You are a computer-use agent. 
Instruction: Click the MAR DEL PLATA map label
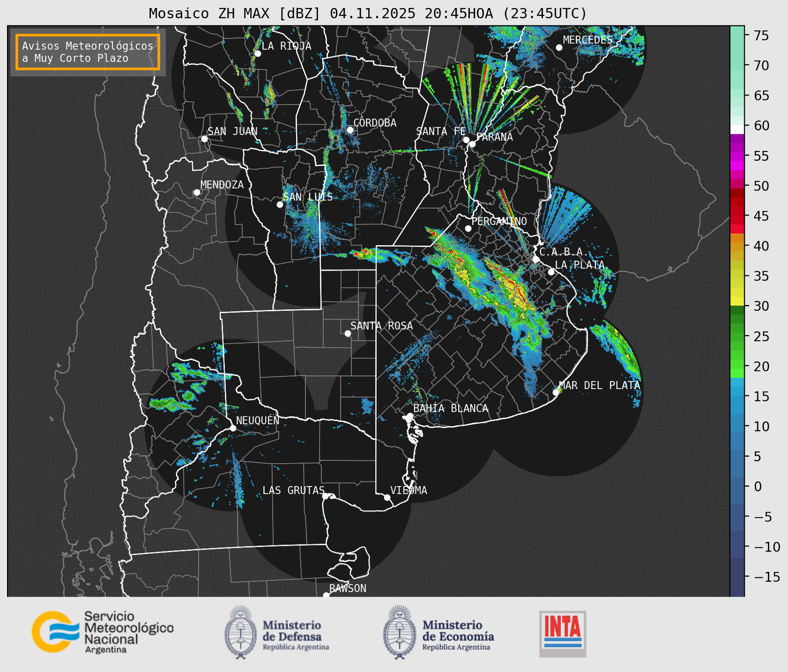coord(600,386)
